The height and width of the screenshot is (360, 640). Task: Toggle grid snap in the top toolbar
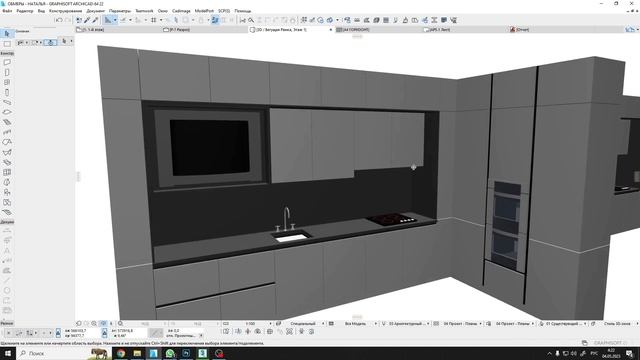[x=154, y=20]
